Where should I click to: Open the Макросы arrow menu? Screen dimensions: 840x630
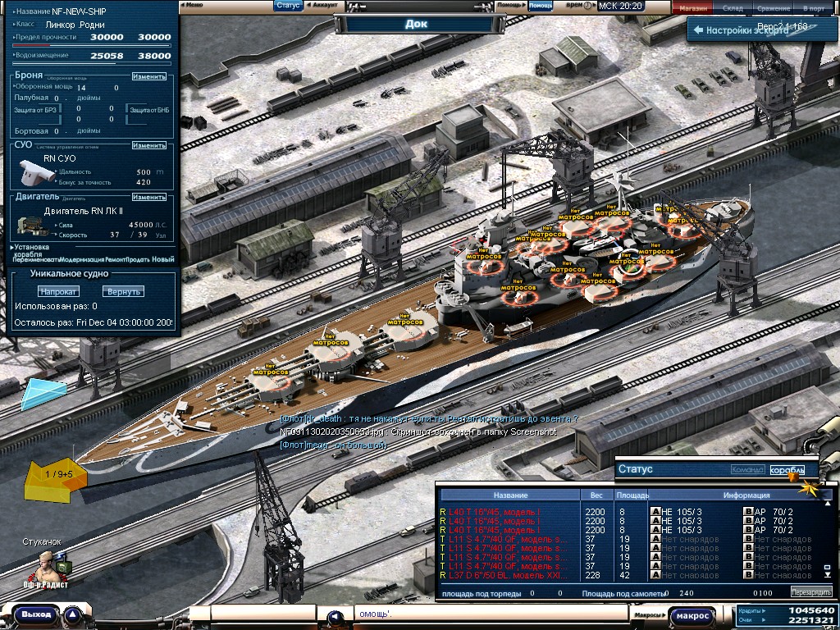coord(650,615)
